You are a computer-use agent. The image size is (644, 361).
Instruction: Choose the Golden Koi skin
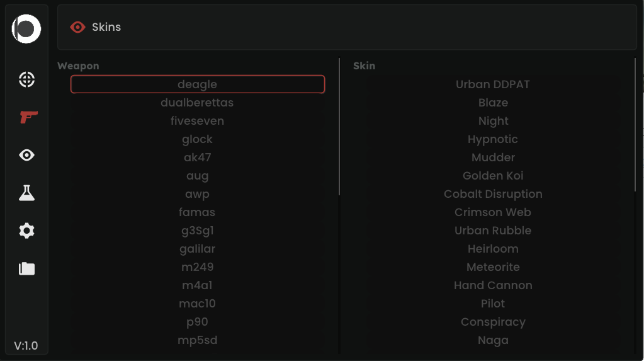click(x=493, y=176)
